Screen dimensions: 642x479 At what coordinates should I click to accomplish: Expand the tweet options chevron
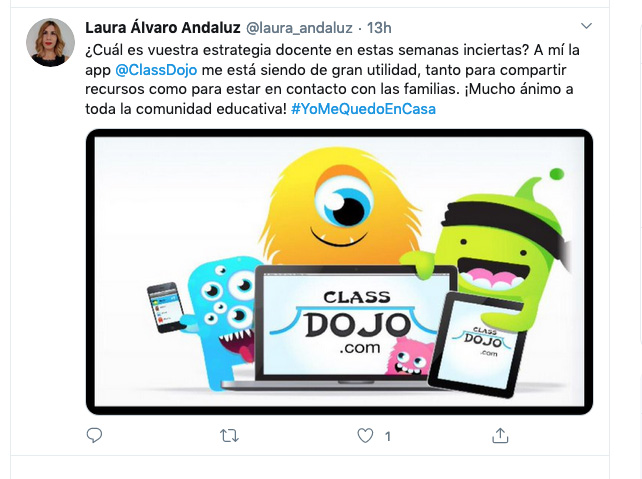tap(586, 26)
